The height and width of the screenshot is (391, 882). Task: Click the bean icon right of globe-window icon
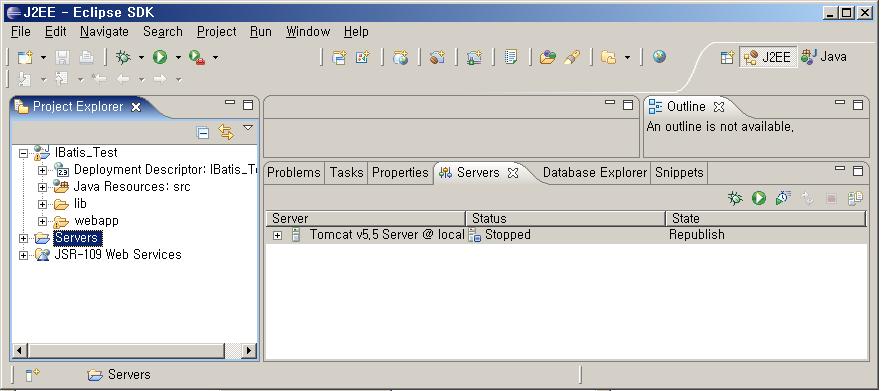point(438,57)
